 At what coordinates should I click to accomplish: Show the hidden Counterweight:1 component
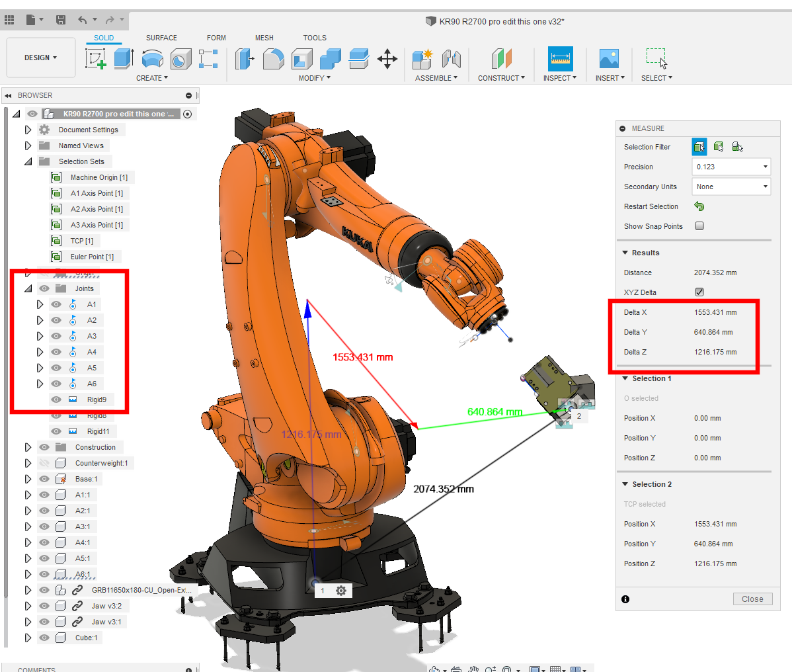(44, 464)
